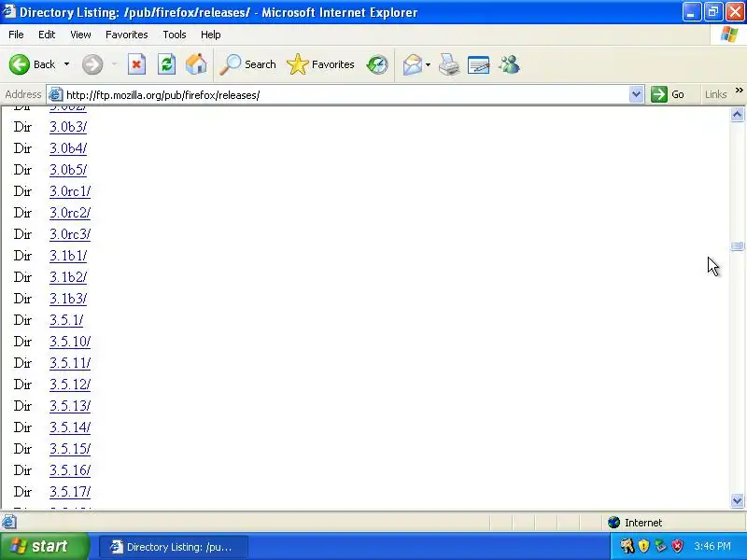747x560 pixels.
Task: Click the page icon in status bar
Action: pyautogui.click(x=9, y=523)
